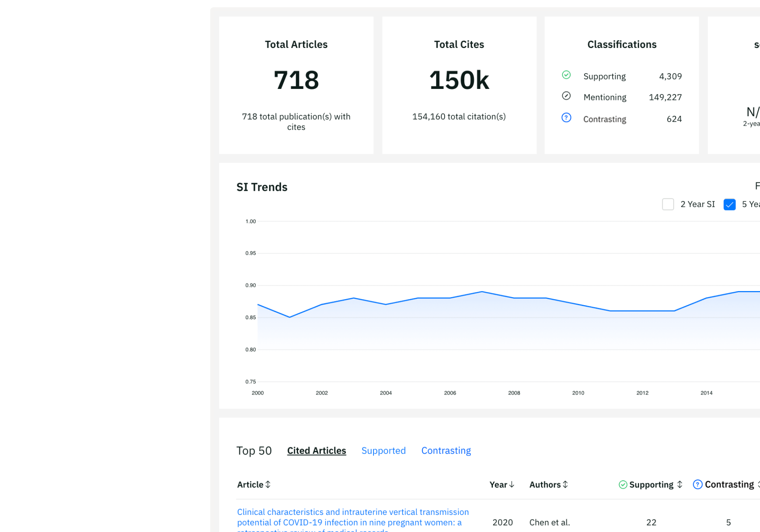Click the sort arrows next to Article
760x532 pixels.
pyautogui.click(x=268, y=484)
